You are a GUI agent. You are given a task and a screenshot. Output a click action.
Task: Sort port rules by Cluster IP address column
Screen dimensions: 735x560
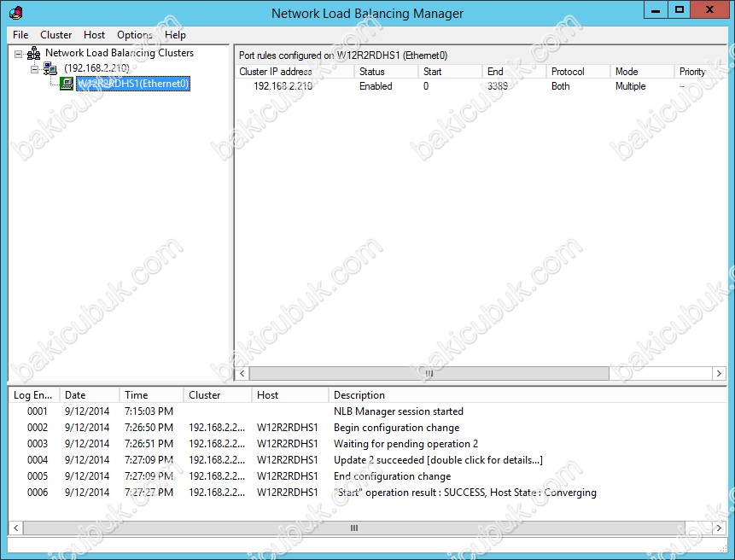(295, 71)
